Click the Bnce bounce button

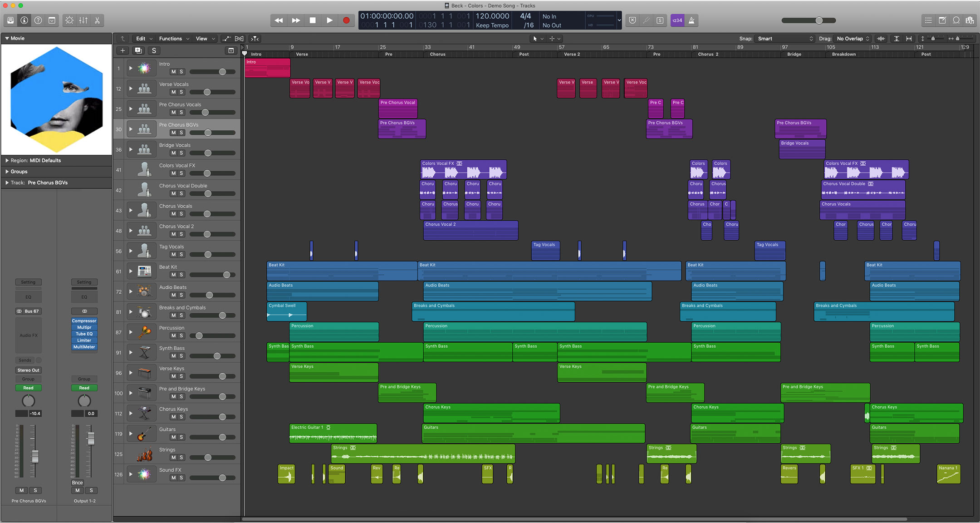[x=78, y=483]
